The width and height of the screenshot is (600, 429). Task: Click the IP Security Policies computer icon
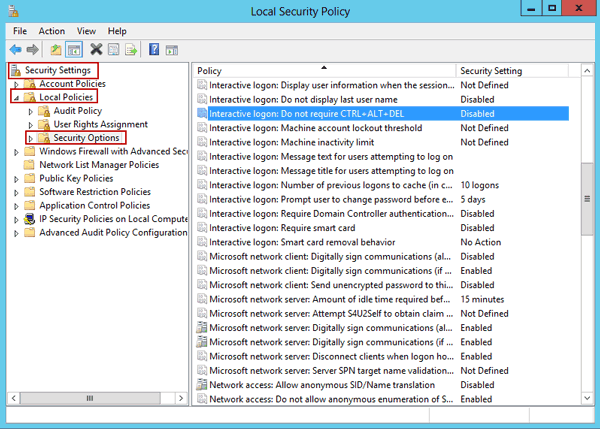tap(29, 219)
